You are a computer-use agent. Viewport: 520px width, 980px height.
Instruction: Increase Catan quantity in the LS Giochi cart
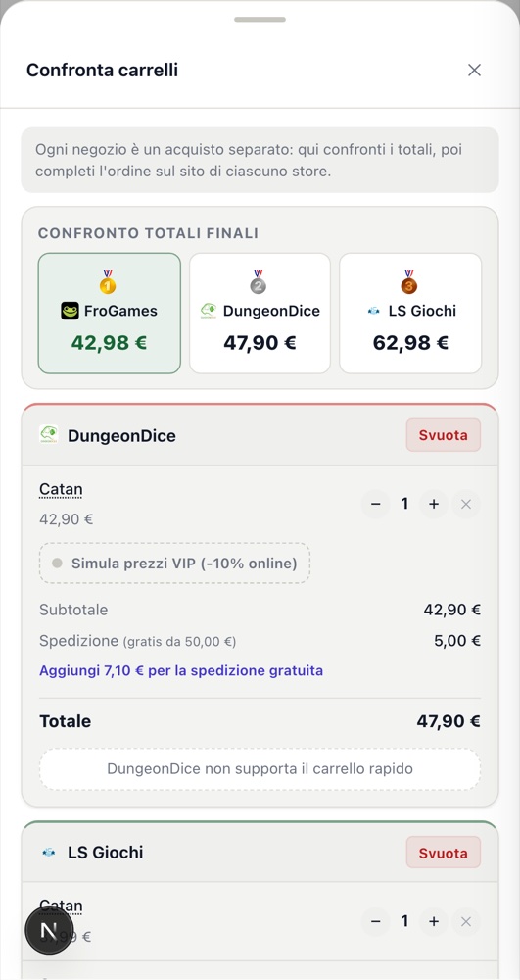pyautogui.click(x=434, y=921)
